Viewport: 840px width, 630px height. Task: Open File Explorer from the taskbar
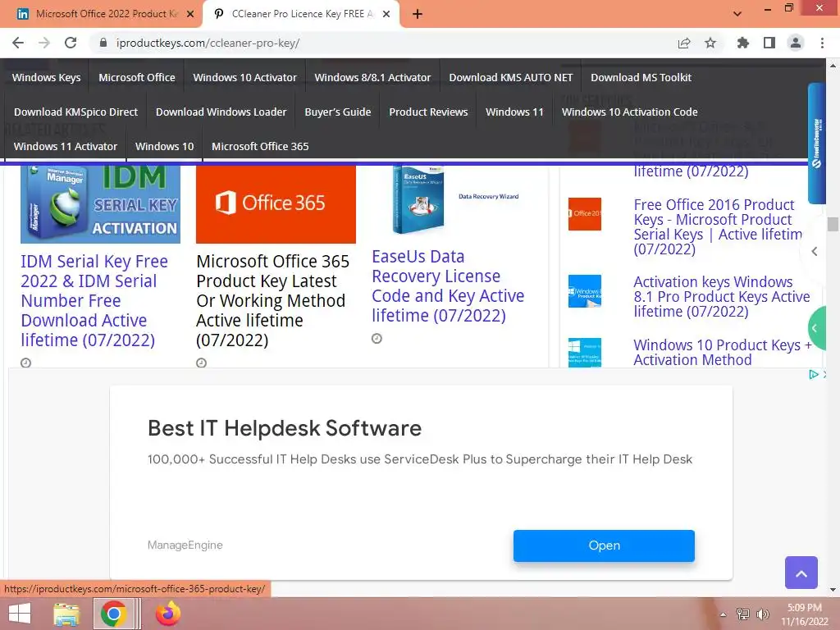[x=66, y=614]
